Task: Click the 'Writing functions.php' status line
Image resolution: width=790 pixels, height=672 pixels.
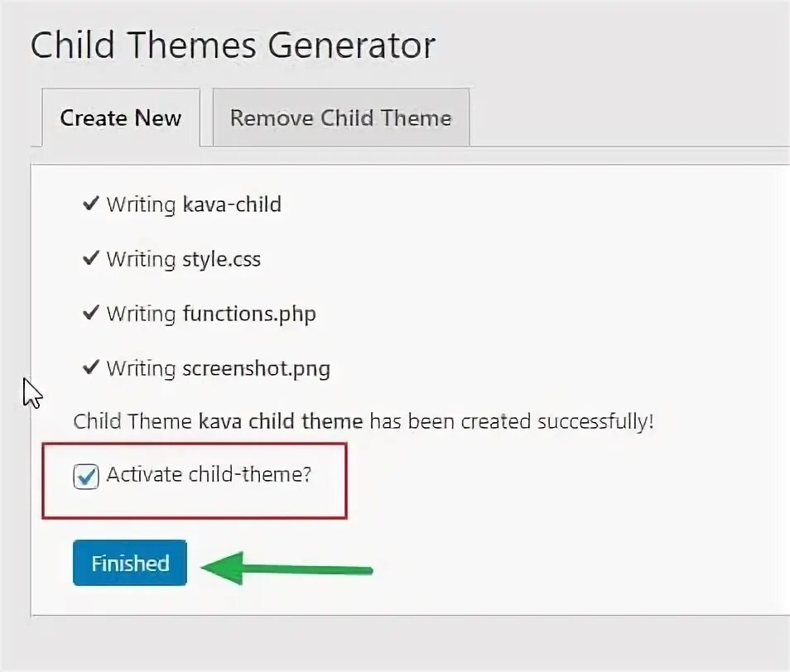Action: 210,314
